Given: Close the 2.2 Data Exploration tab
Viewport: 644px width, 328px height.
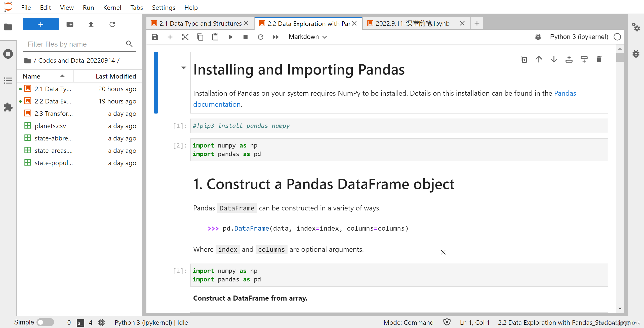Looking at the screenshot, I should click(354, 23).
